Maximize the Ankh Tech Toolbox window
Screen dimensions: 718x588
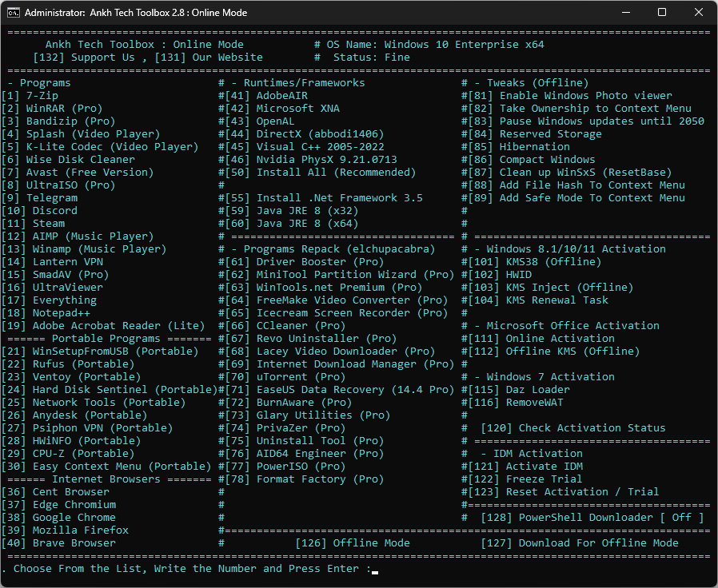(662, 12)
